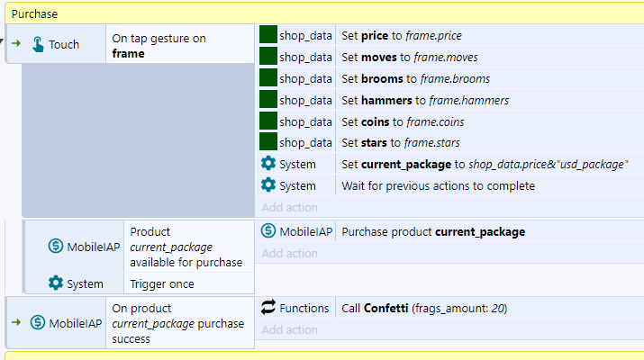Click MobileIAP icon on Purchase product action
Viewport: 644px width, 360px height.
(268, 231)
